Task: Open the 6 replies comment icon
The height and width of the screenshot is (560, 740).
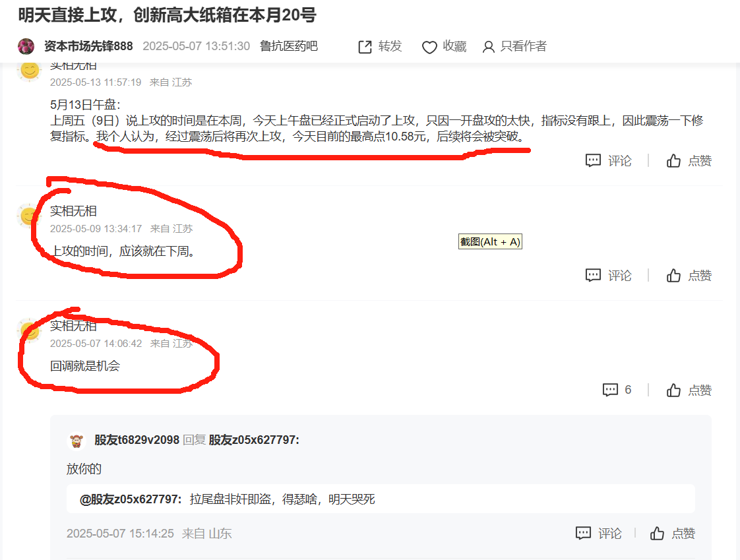Action: (x=610, y=390)
